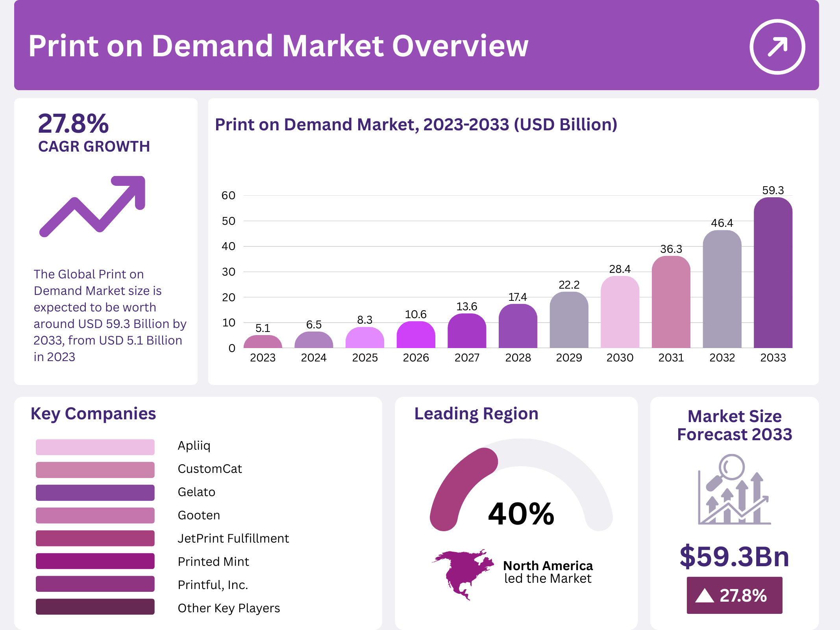Click the circled arrow icon in header
840x630 pixels.
click(777, 46)
